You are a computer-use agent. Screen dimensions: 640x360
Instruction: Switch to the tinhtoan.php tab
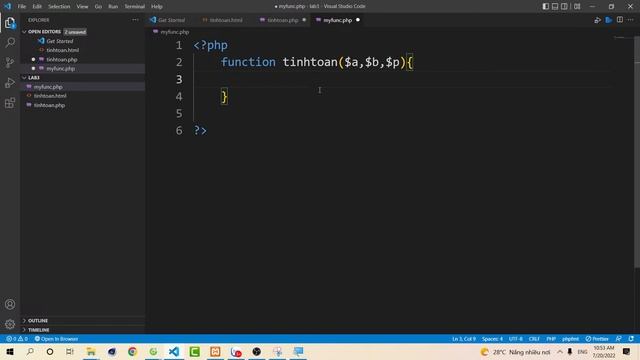click(x=283, y=20)
